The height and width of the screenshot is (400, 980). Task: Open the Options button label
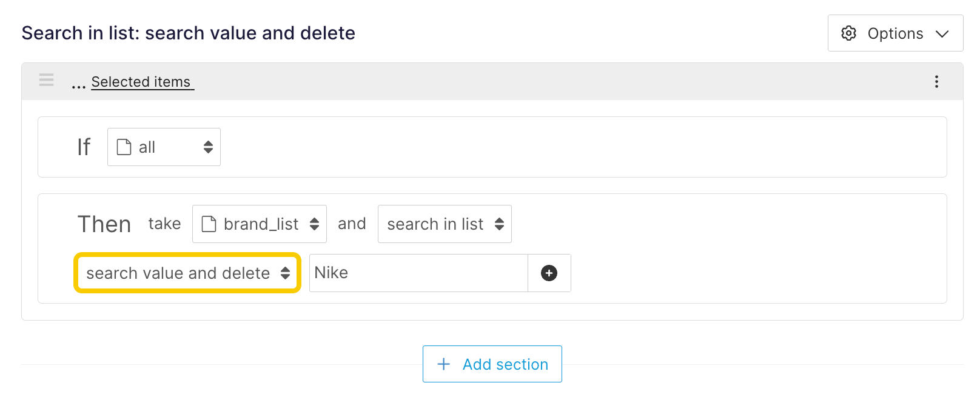(x=895, y=34)
